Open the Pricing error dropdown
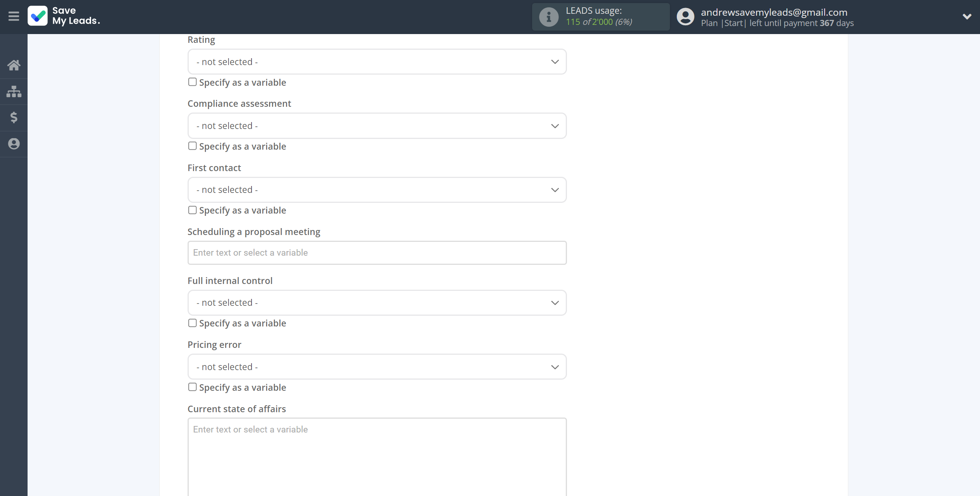 coord(377,367)
